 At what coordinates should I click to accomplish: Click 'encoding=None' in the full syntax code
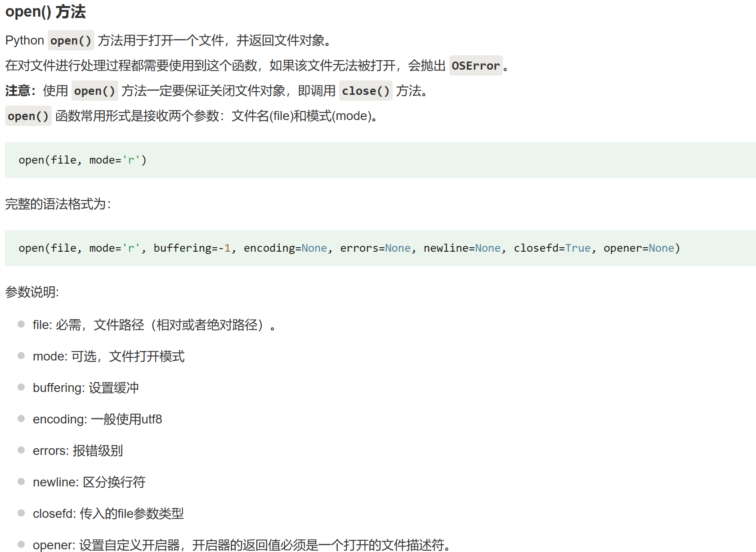[x=285, y=248]
